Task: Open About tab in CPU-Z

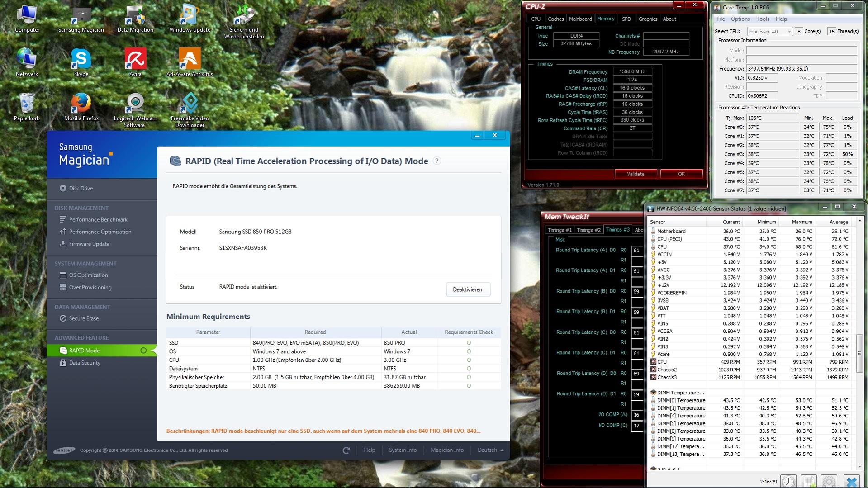Action: (669, 19)
